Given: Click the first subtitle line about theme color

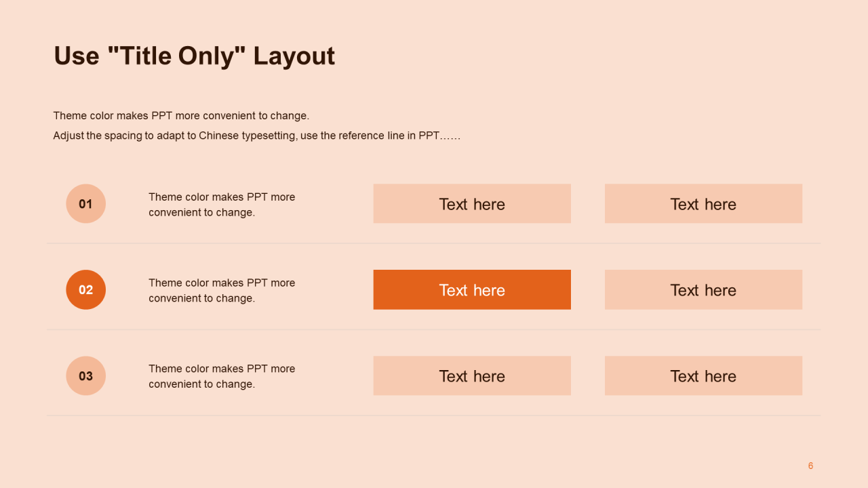Looking at the screenshot, I should pos(181,116).
